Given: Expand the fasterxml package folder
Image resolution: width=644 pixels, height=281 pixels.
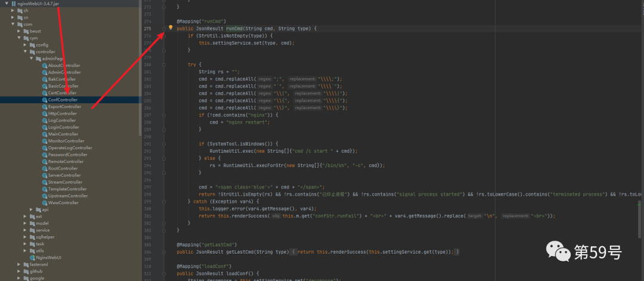Looking at the screenshot, I should [x=19, y=264].
